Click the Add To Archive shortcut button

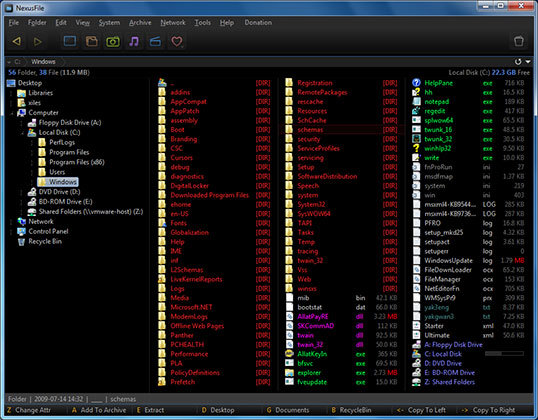coord(100,410)
